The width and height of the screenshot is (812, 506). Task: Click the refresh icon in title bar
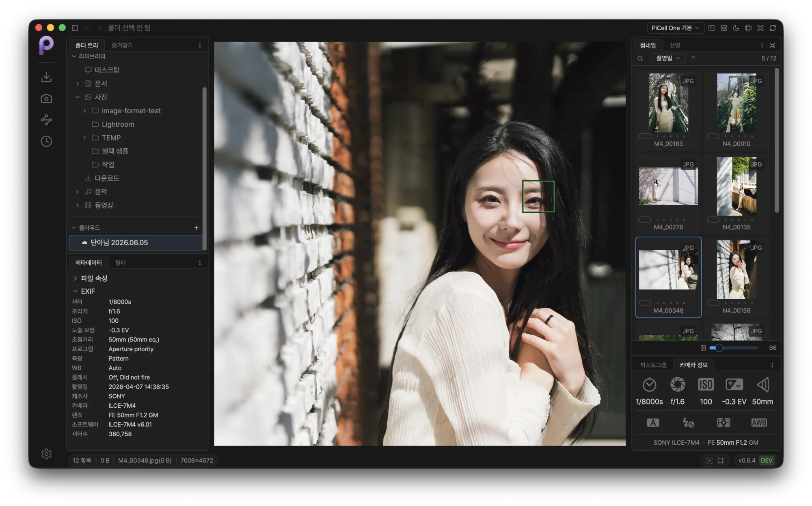point(773,28)
